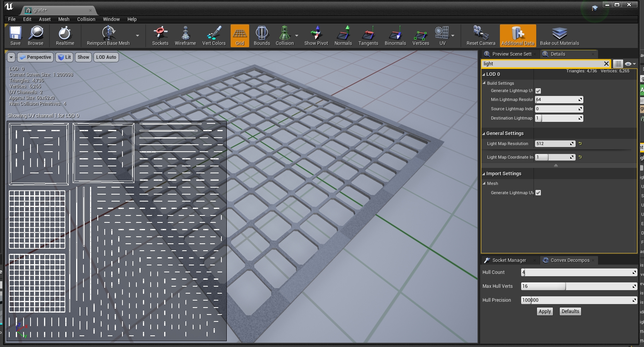The width and height of the screenshot is (644, 347).
Task: Toggle Show Pivot in the toolbar
Action: click(316, 36)
